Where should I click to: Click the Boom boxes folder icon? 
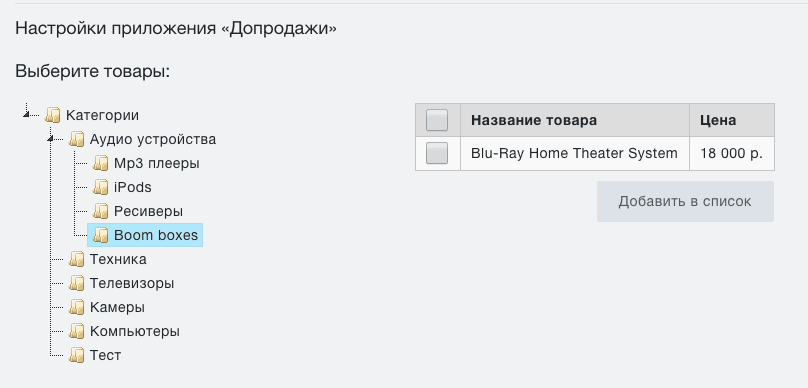[x=100, y=235]
